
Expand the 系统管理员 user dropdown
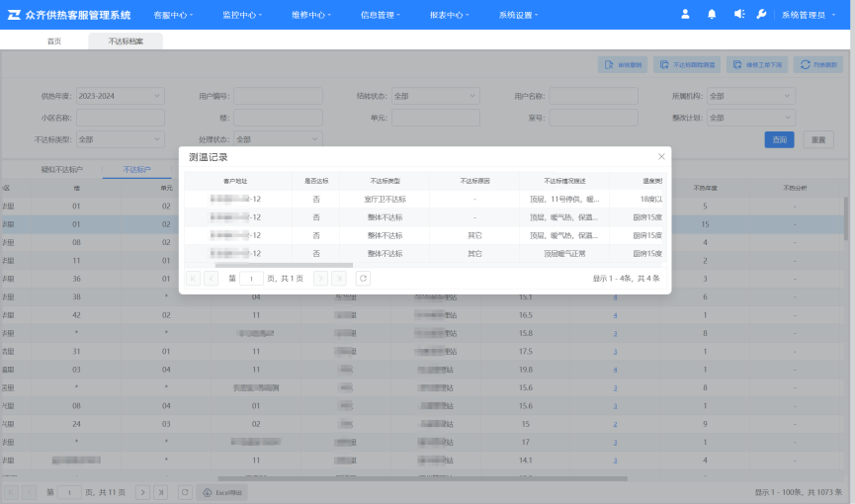[809, 15]
